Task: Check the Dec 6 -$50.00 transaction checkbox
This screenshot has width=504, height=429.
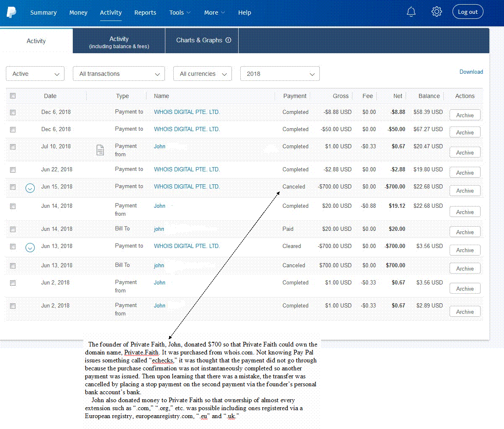Action: (13, 129)
